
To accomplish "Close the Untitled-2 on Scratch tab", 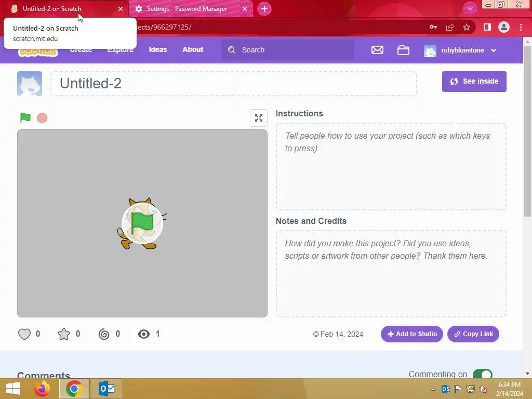I will pyautogui.click(x=121, y=9).
